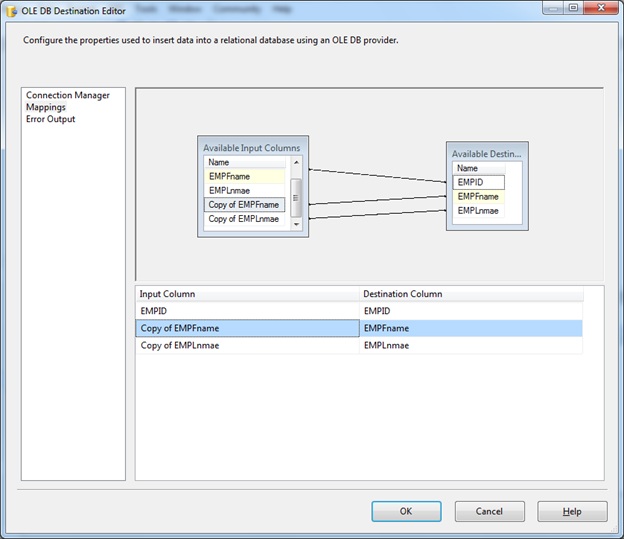
Task: Click scroll up arrow in input columns list
Action: pyautogui.click(x=296, y=162)
